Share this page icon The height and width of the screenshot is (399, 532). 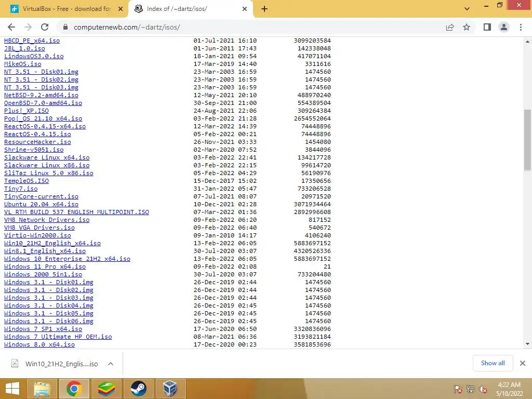450,27
